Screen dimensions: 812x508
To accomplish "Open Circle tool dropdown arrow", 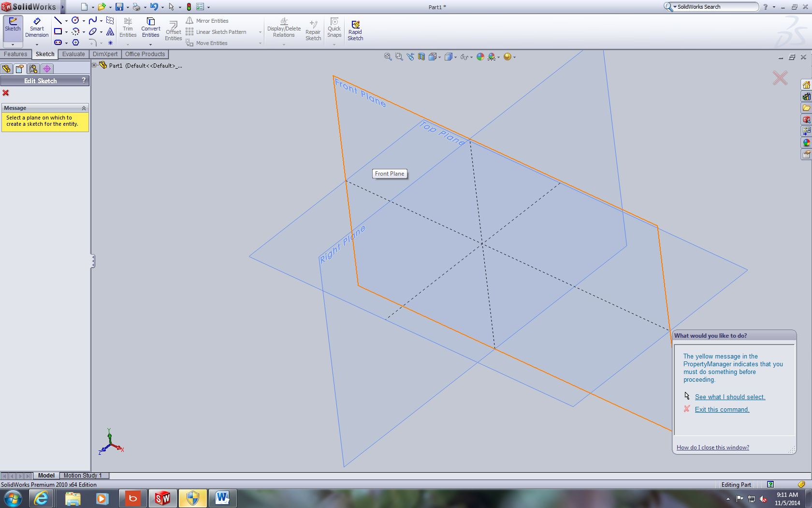I will tap(84, 21).
